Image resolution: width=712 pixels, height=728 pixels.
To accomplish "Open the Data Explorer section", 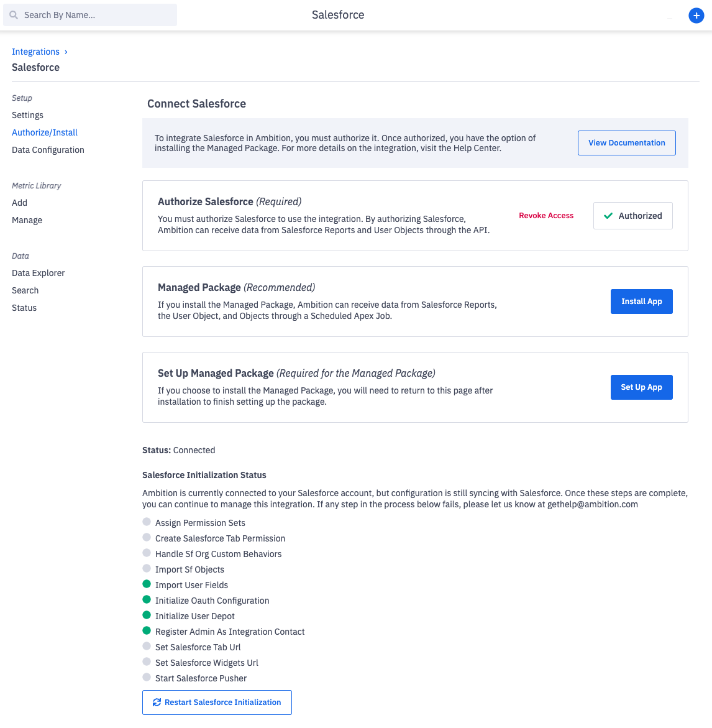I will (38, 272).
